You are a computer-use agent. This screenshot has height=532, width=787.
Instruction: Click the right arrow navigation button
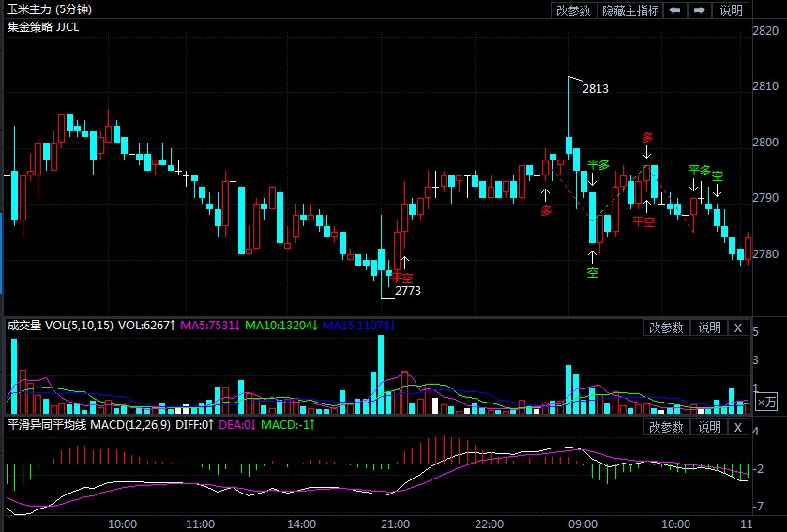click(700, 10)
